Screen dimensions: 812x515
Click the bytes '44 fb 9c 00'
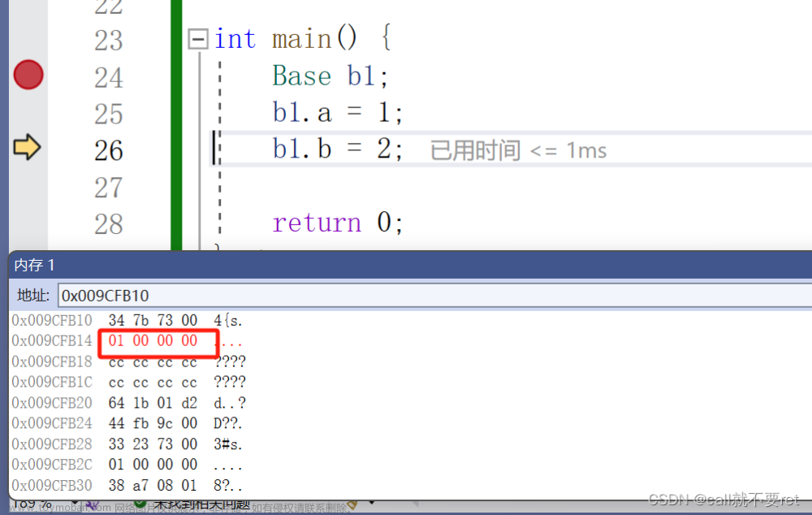(153, 424)
